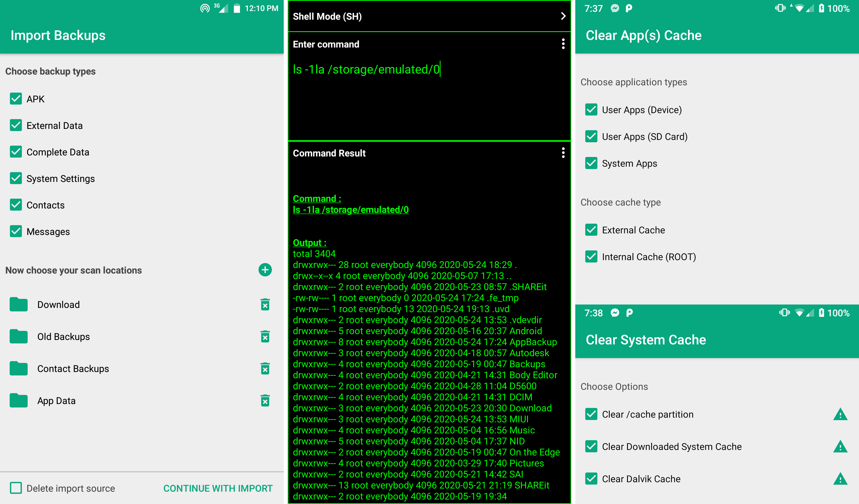Delete the Download scan location
Image resolution: width=859 pixels, height=504 pixels.
(x=265, y=304)
